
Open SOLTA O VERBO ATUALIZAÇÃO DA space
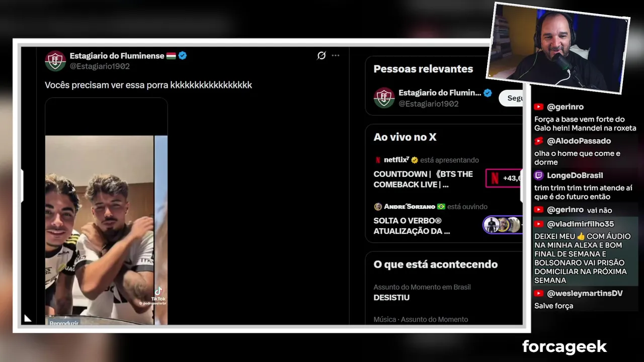click(x=412, y=226)
